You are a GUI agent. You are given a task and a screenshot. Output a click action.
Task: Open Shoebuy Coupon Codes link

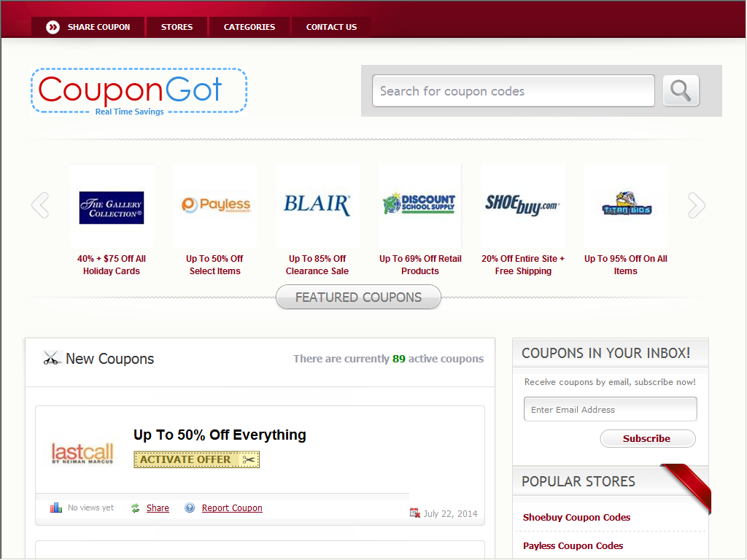coord(576,517)
